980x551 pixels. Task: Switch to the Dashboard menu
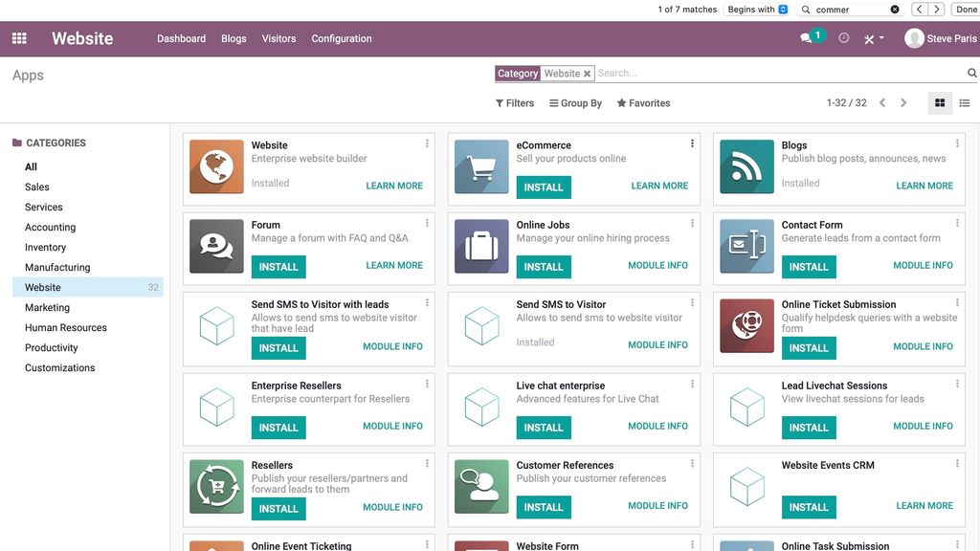pos(181,38)
